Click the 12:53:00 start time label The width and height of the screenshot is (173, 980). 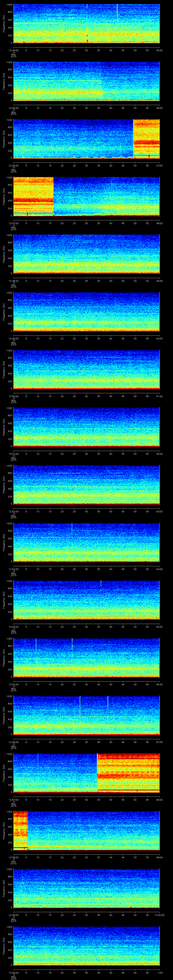click(x=14, y=569)
